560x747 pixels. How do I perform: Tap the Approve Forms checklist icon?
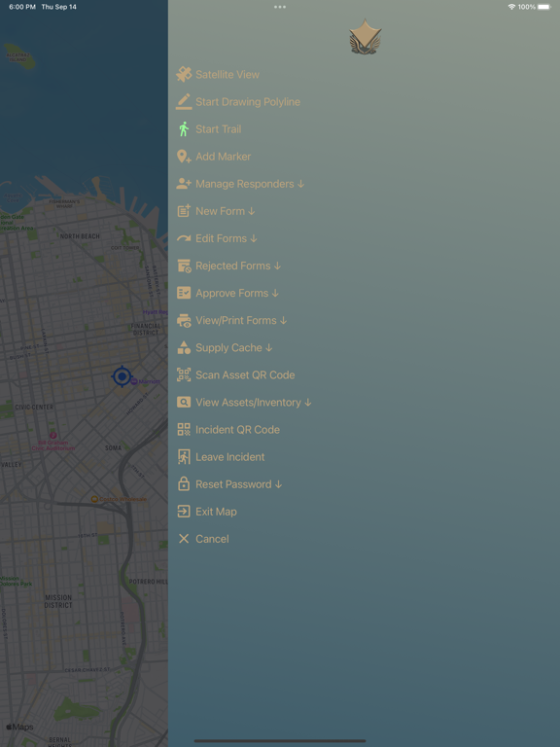pyautogui.click(x=184, y=293)
